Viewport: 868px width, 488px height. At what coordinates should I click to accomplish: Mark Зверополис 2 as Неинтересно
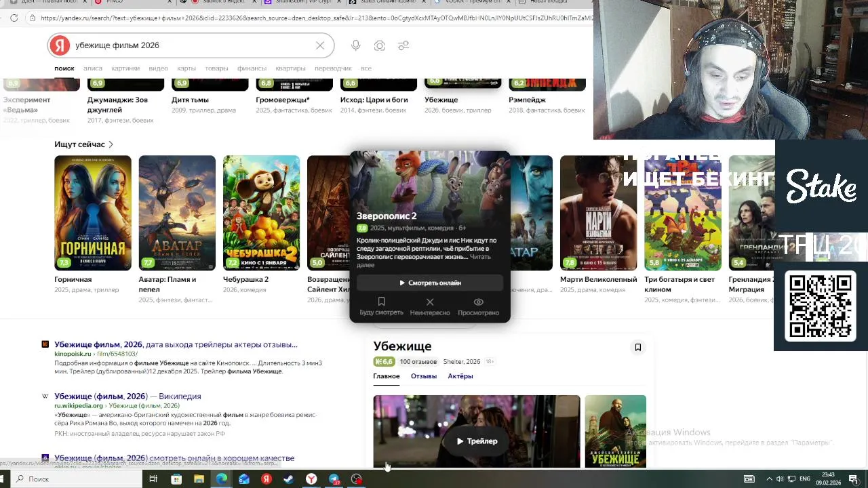click(x=430, y=306)
